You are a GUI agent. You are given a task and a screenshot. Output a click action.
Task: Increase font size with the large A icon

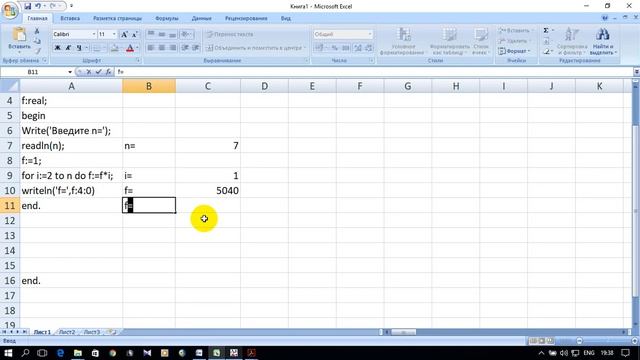[124, 34]
